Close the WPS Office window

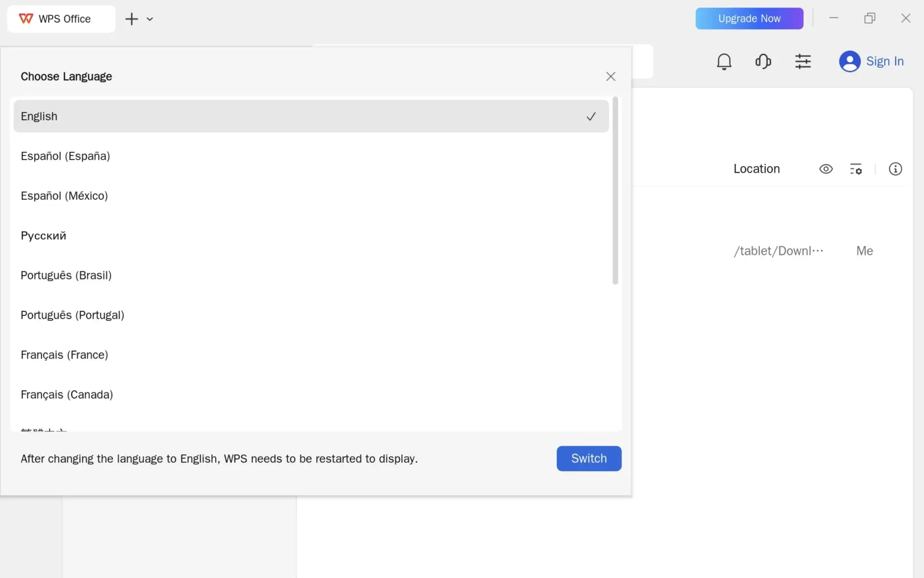(x=906, y=18)
